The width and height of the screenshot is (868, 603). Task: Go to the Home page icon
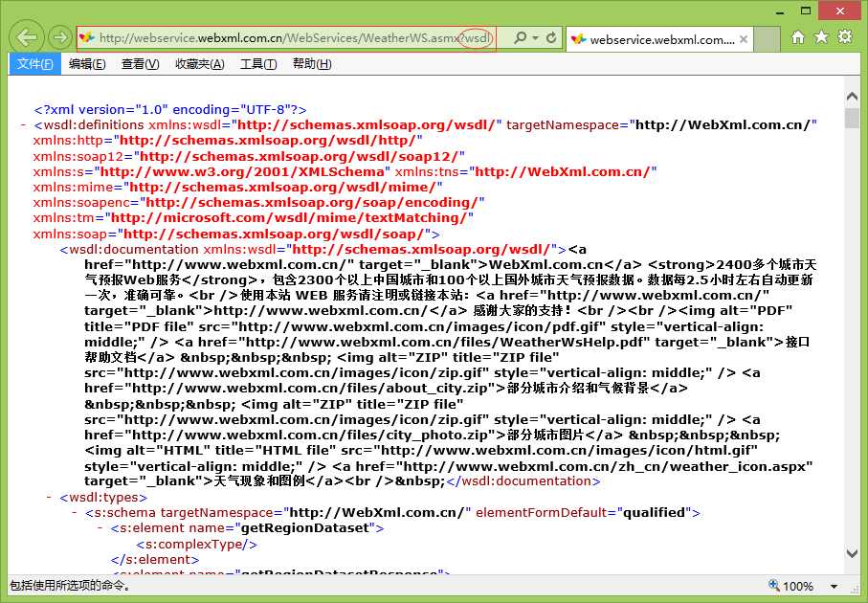tap(798, 37)
